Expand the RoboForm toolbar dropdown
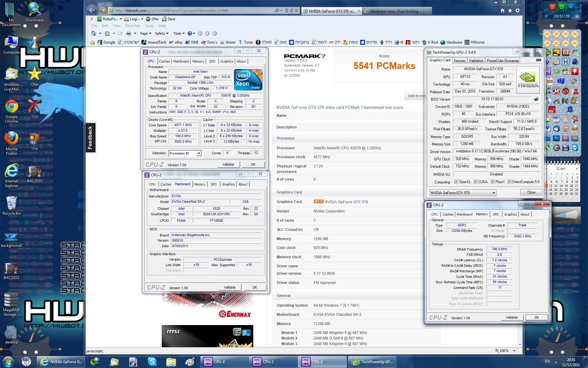 tap(121, 19)
